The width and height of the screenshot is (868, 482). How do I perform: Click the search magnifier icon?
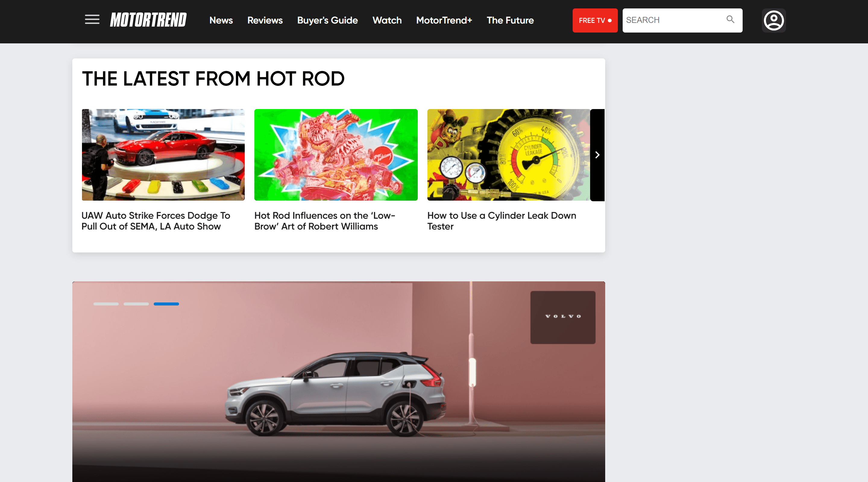730,20
